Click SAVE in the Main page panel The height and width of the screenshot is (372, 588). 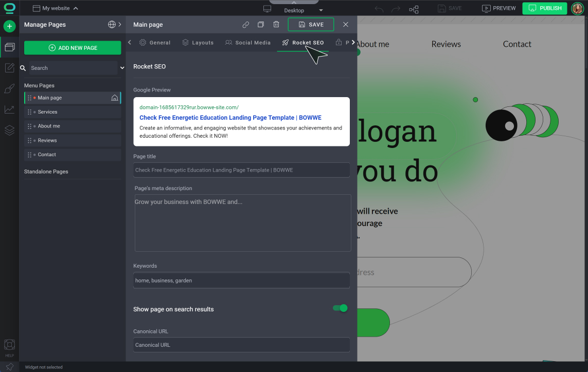[311, 25]
